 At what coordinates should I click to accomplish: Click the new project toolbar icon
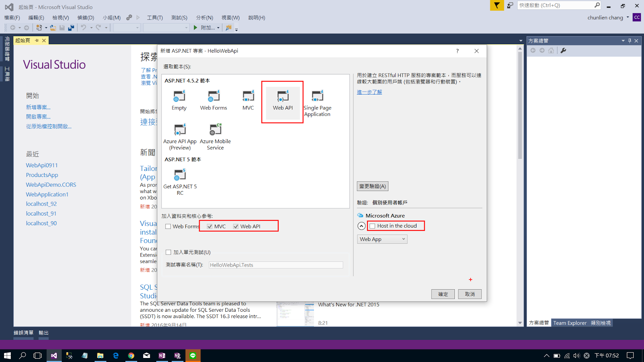[39, 27]
